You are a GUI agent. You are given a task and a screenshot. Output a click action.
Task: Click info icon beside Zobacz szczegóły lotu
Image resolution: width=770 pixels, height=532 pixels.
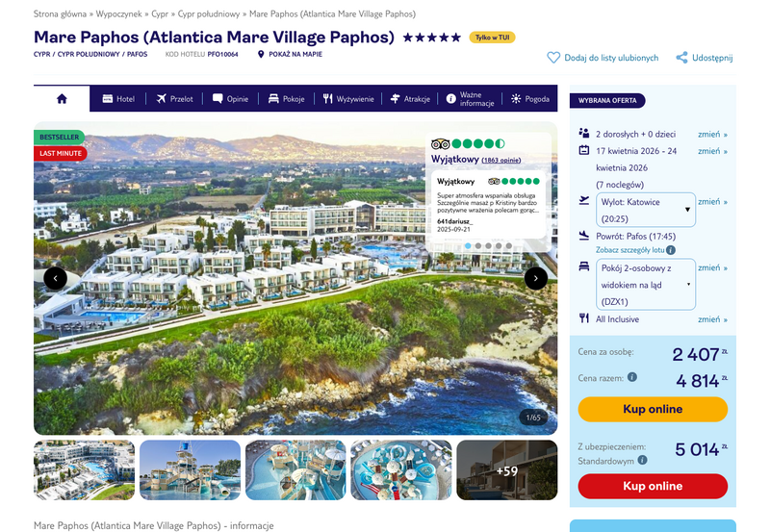click(x=671, y=250)
